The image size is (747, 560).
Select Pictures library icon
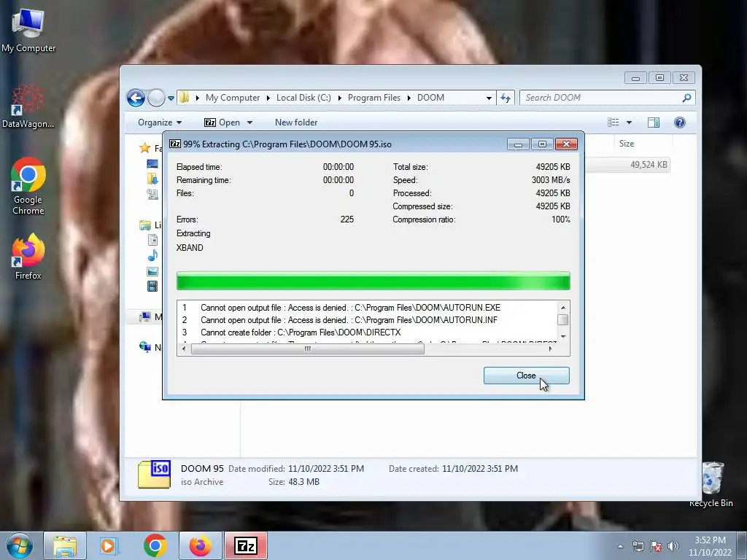(152, 271)
